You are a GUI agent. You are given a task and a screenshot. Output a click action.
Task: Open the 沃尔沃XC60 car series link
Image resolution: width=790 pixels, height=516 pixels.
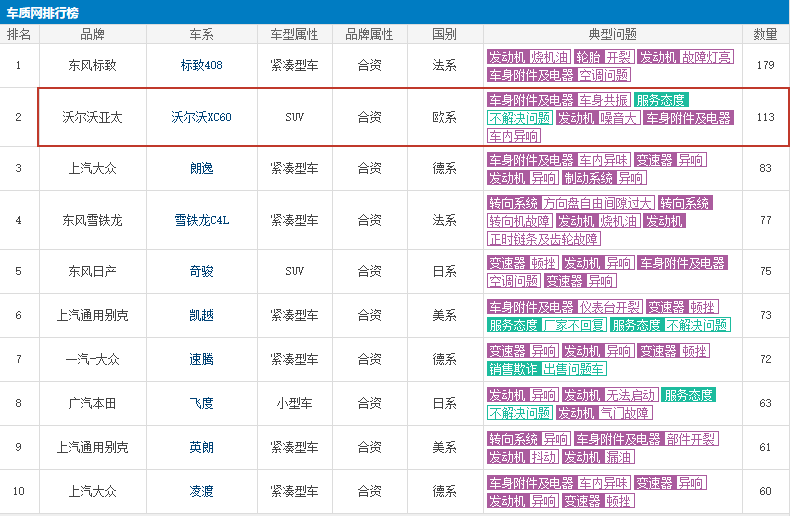pos(202,117)
